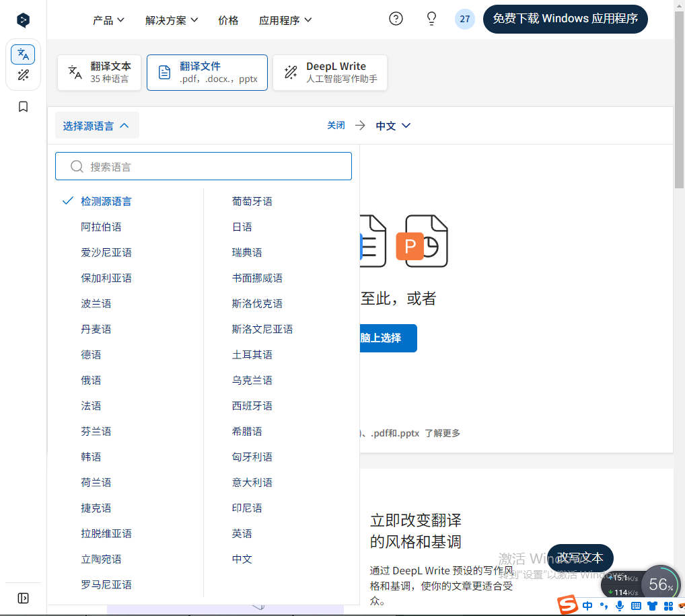Click the blue 脑上选择 file button
This screenshot has height=616, width=685.
point(388,338)
